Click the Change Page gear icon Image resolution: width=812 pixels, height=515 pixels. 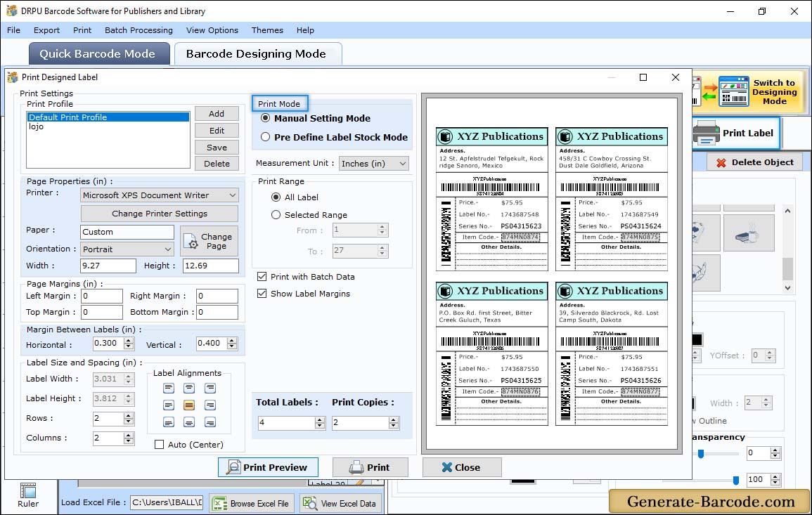(x=192, y=241)
